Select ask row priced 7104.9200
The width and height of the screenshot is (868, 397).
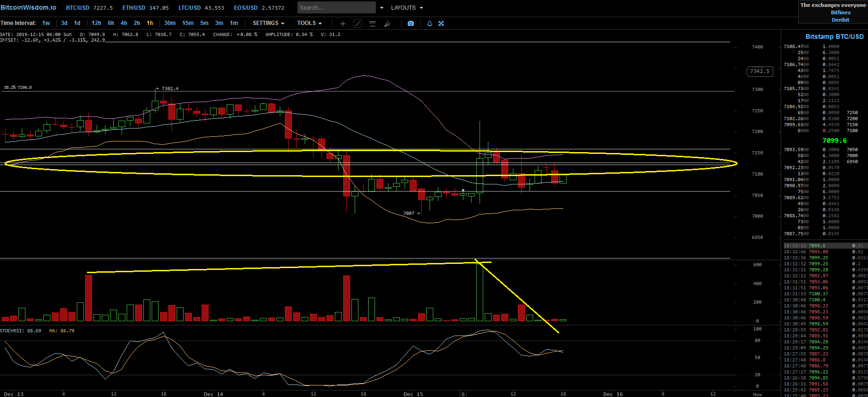[x=812, y=107]
